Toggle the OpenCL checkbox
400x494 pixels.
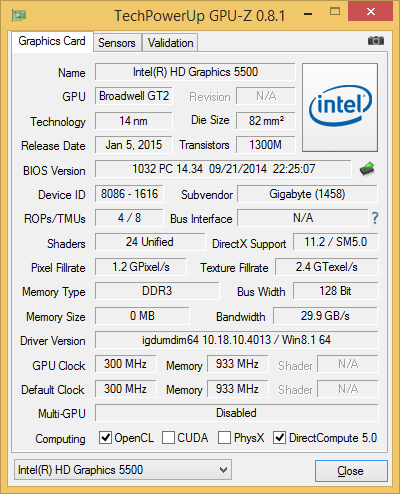coord(105,437)
